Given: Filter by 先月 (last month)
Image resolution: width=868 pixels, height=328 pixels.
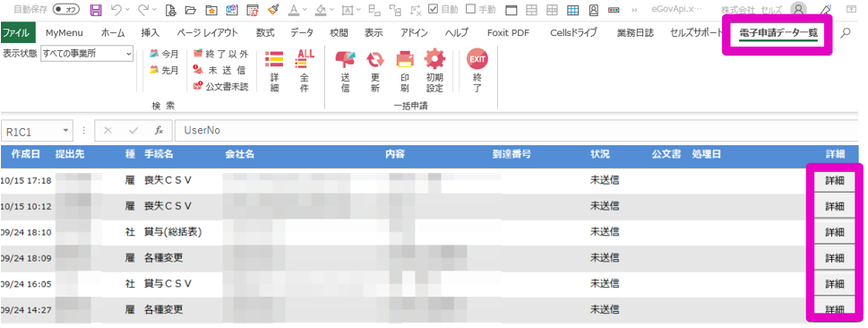Looking at the screenshot, I should [165, 71].
